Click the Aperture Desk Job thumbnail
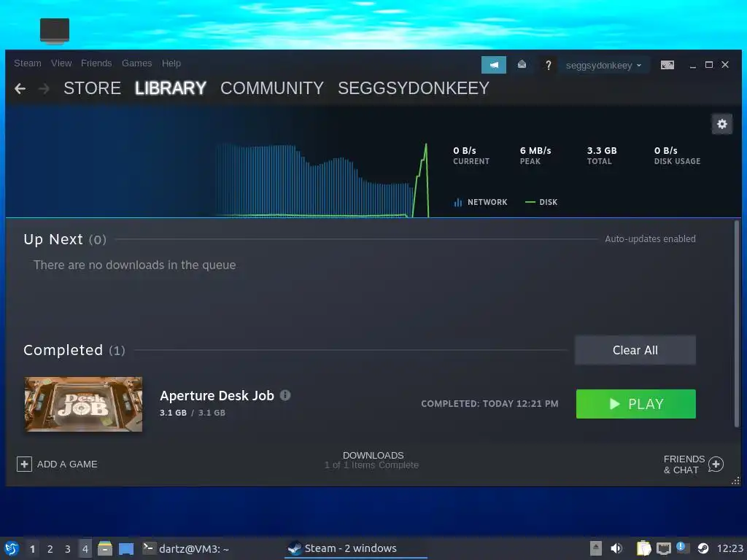 click(x=83, y=404)
